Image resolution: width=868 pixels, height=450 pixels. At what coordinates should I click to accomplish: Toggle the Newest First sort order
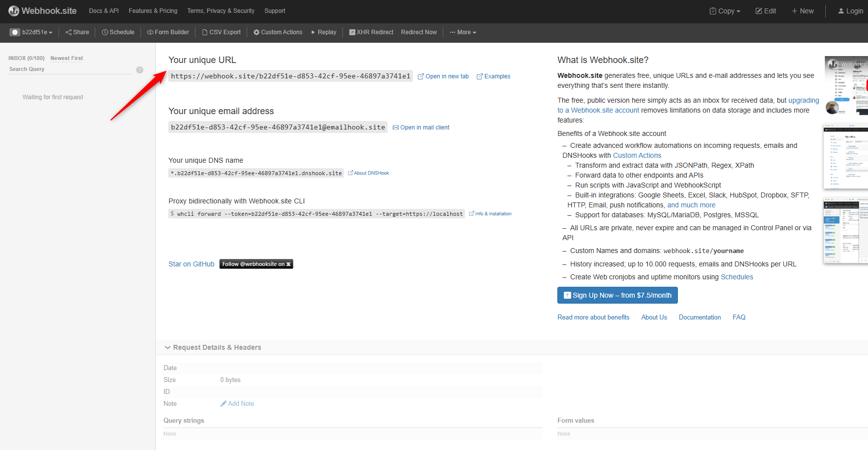pyautogui.click(x=67, y=58)
